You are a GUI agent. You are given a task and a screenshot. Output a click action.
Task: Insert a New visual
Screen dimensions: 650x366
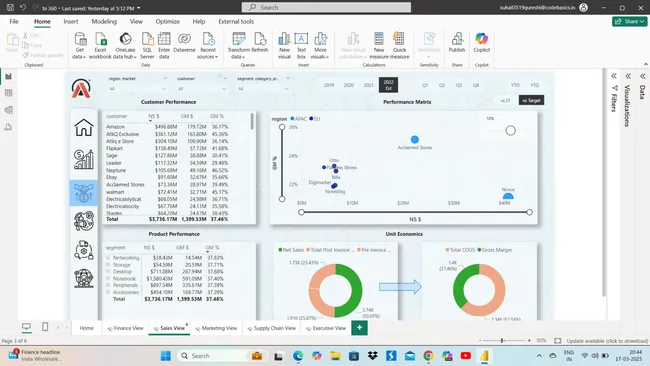pyautogui.click(x=284, y=46)
